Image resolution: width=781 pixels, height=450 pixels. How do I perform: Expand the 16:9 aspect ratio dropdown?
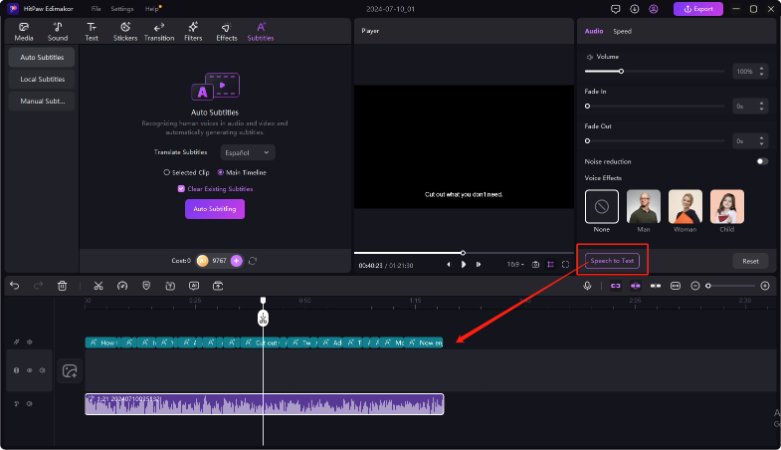[515, 264]
